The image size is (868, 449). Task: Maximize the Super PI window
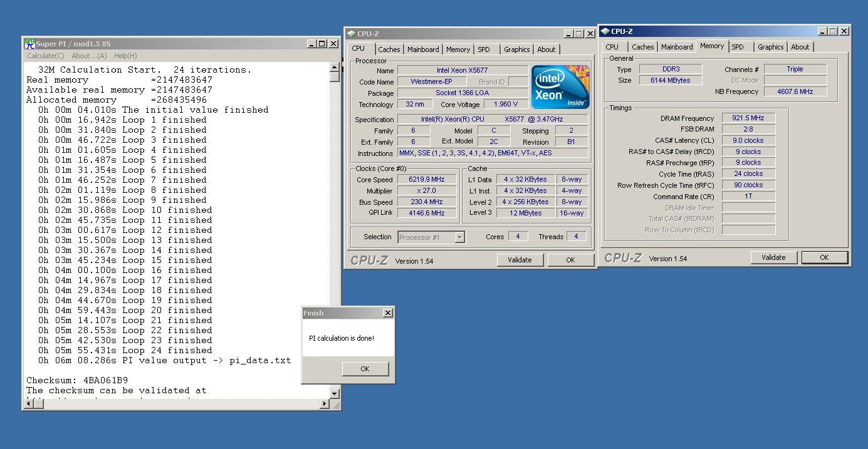[322, 44]
